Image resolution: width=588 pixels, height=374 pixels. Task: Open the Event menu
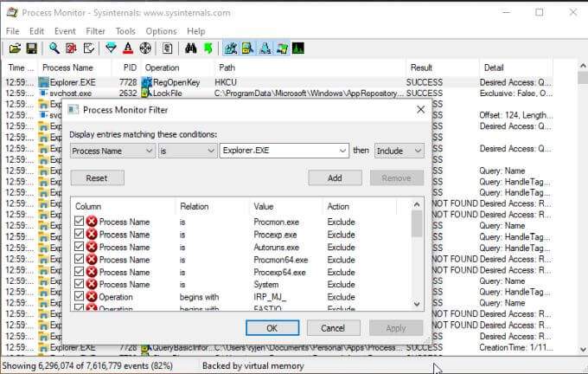click(65, 31)
